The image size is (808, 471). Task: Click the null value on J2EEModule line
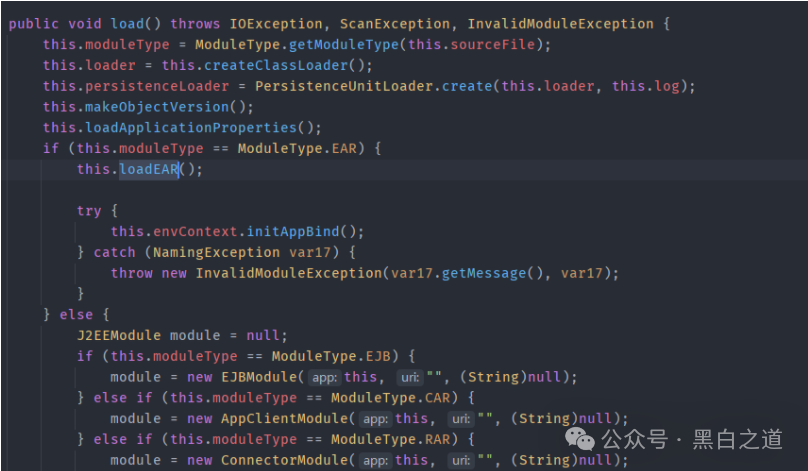(x=263, y=335)
